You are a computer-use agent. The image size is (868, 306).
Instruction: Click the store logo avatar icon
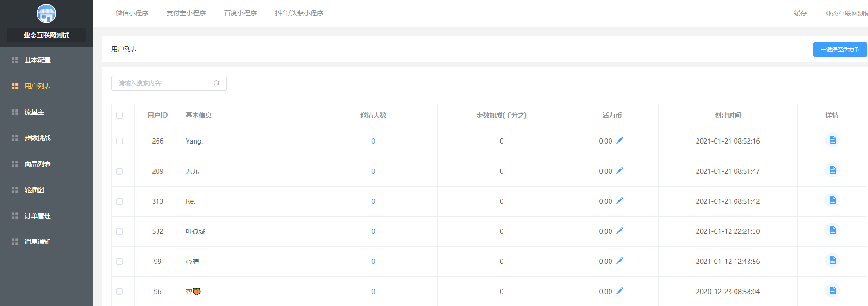coord(46,13)
